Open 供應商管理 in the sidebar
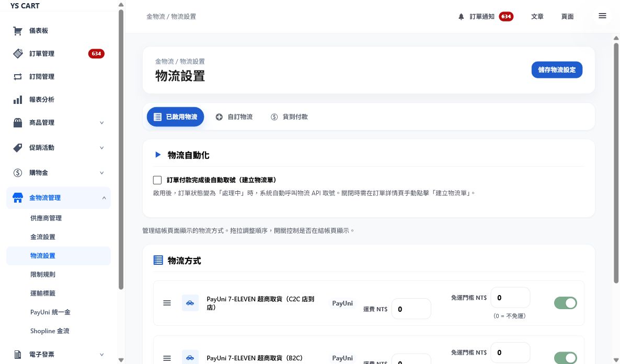 pyautogui.click(x=46, y=218)
